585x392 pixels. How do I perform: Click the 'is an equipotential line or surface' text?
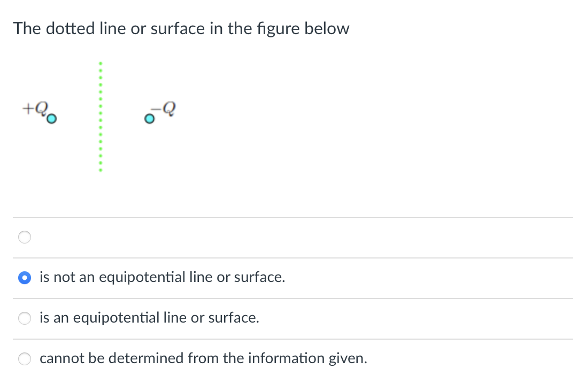click(x=149, y=318)
